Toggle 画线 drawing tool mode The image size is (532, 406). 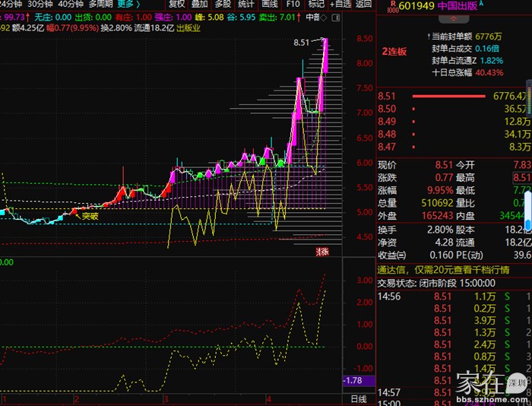tap(269, 5)
